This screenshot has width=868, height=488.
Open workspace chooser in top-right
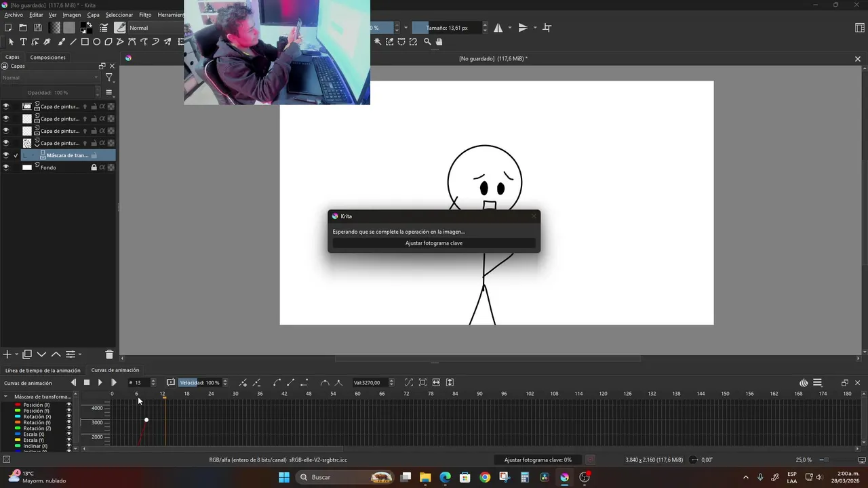[x=860, y=28]
